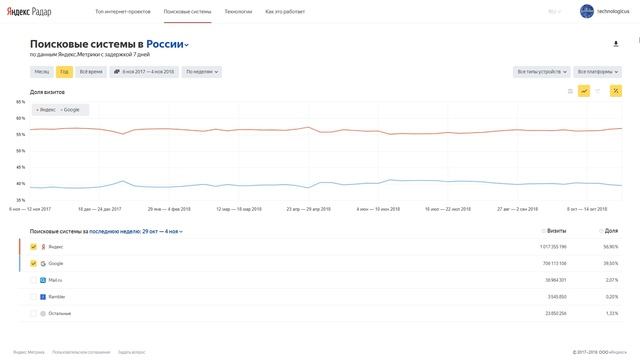This screenshot has width=640, height=360.
Task: Select the 'Месяц' period button
Action: click(42, 72)
